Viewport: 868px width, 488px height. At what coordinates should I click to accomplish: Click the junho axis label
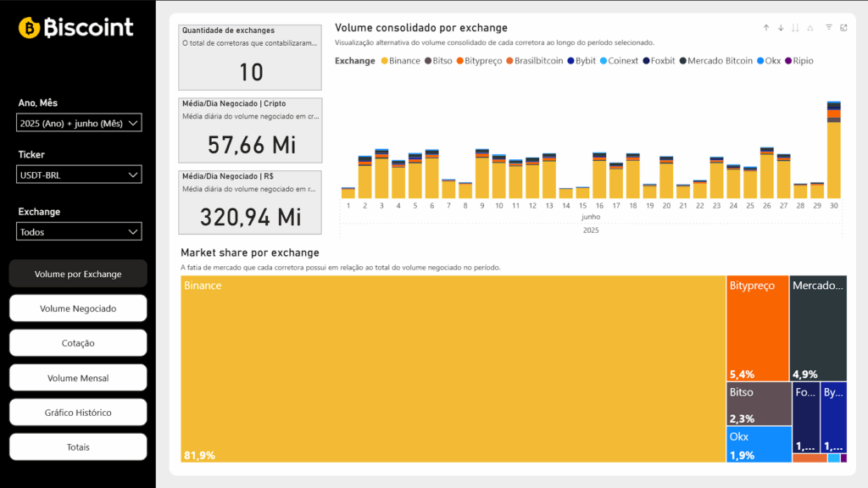point(591,217)
